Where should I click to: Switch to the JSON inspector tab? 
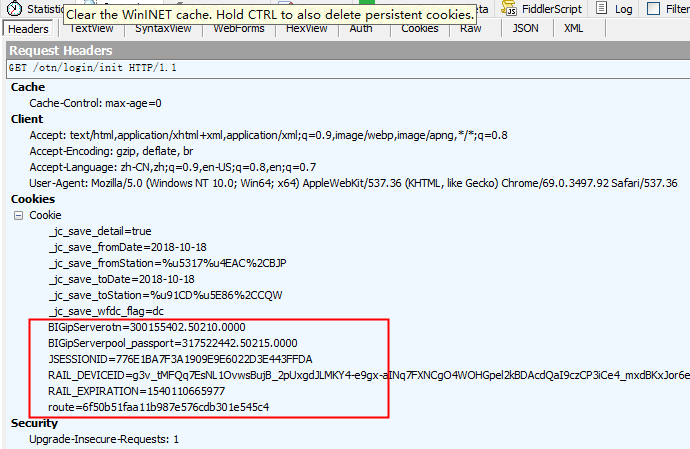coord(525,29)
